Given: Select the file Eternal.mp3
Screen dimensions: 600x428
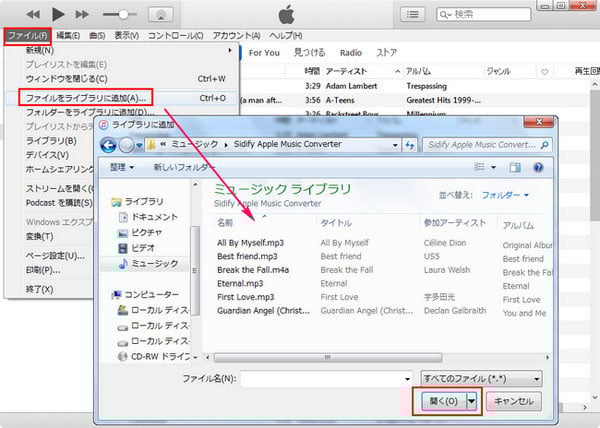Looking at the screenshot, I should point(240,283).
